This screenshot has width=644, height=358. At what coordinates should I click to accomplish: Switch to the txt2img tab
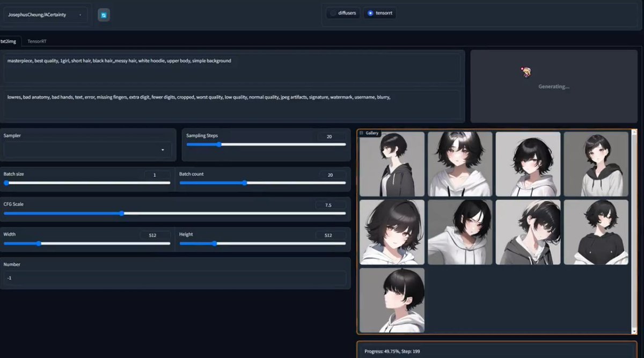(9, 41)
